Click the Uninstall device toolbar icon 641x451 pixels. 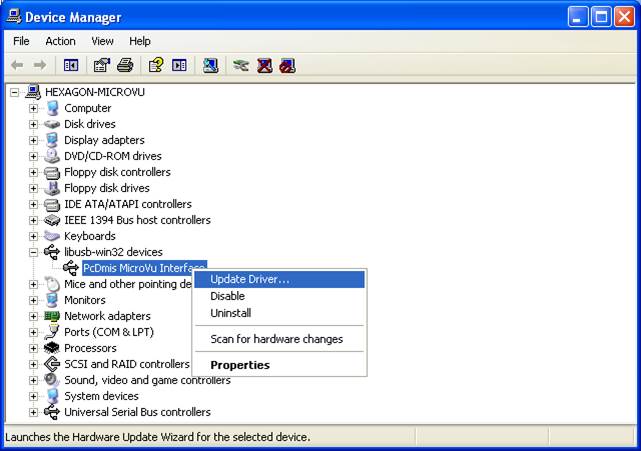tap(264, 65)
